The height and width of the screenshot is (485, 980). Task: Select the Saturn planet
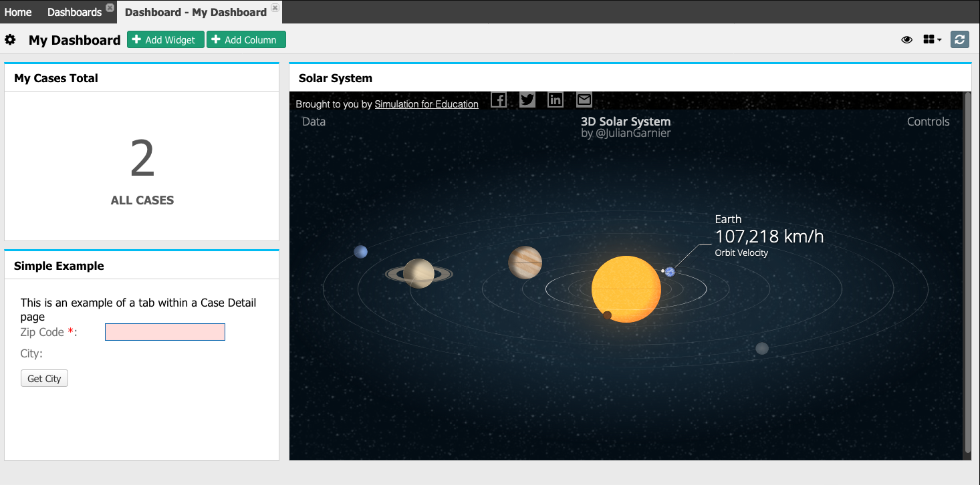pos(419,273)
